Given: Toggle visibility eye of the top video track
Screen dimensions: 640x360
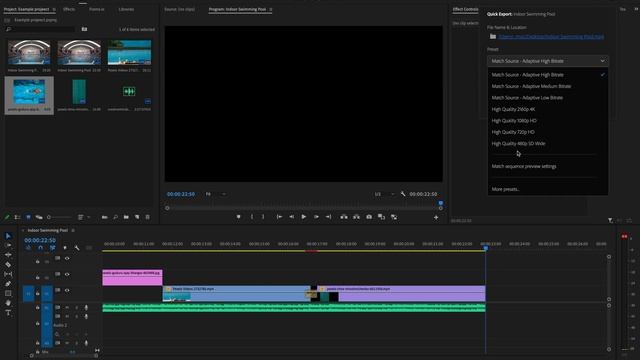Looking at the screenshot, I should (x=67, y=258).
